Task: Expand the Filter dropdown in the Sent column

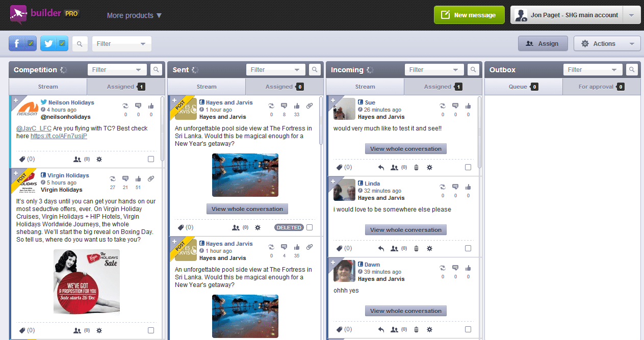Action: [275, 70]
